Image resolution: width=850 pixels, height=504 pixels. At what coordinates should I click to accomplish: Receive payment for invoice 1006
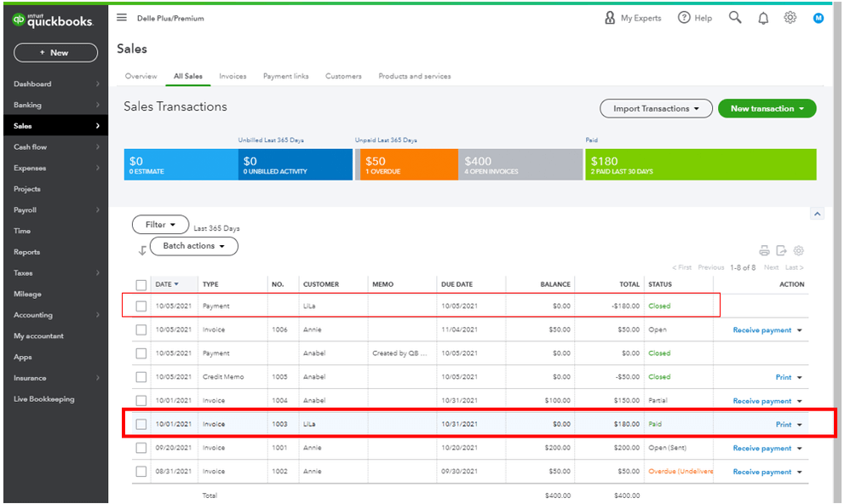coord(762,330)
